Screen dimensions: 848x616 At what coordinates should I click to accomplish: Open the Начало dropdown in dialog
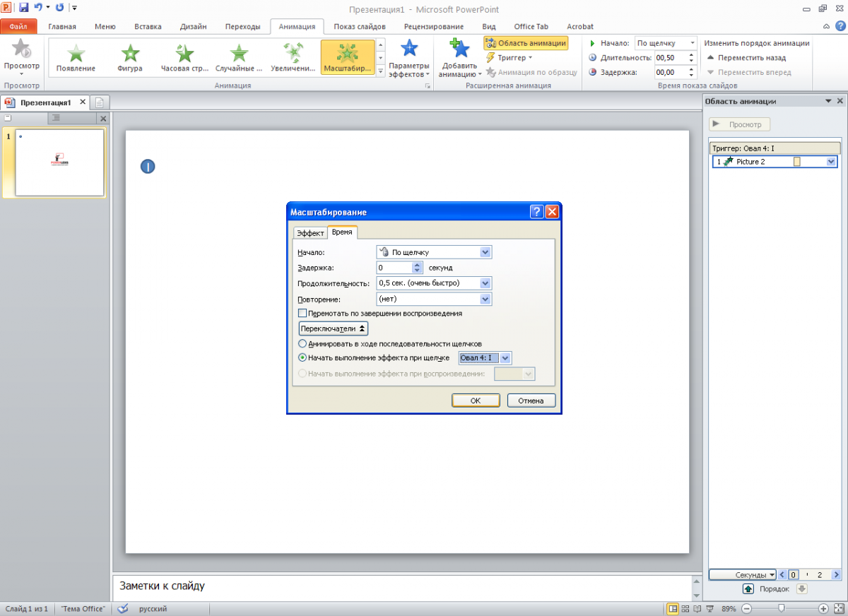pyautogui.click(x=485, y=251)
